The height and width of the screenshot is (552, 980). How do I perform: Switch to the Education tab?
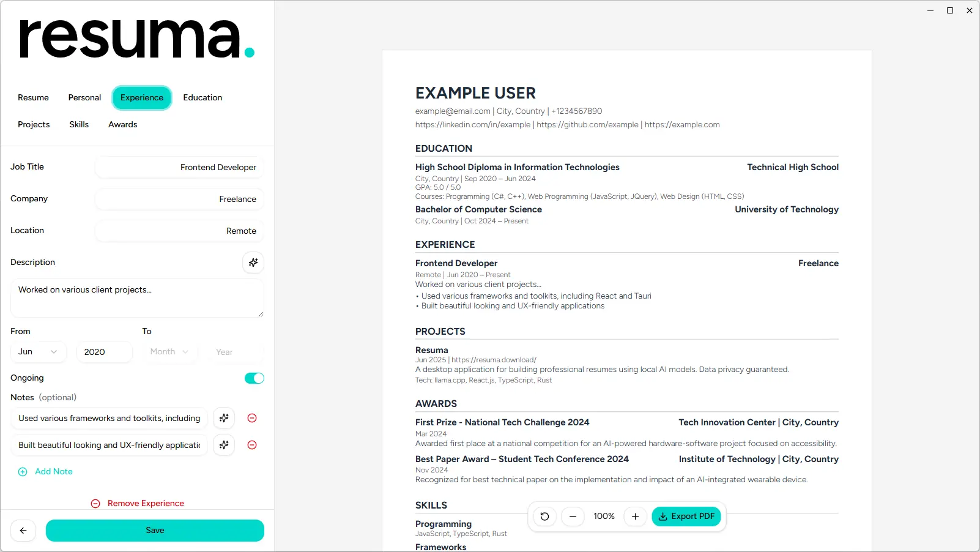[x=202, y=98]
